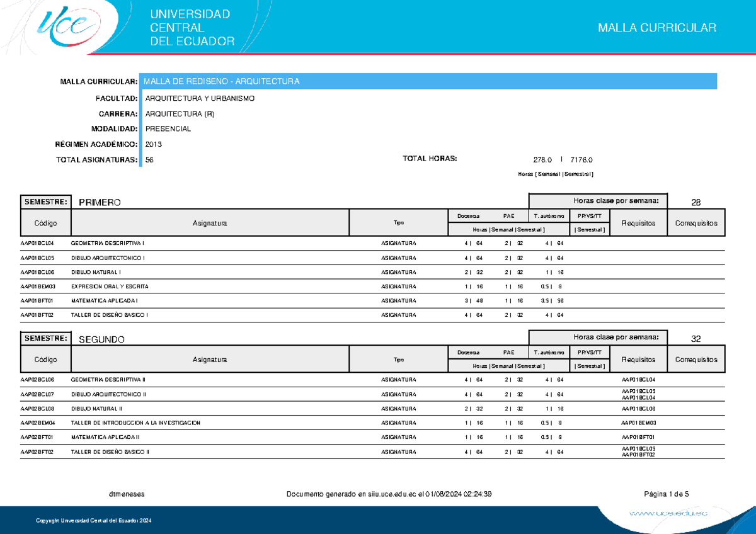The height and width of the screenshot is (534, 756).
Task: Click the Asignatura column header in PRIMERO table
Action: 210,223
